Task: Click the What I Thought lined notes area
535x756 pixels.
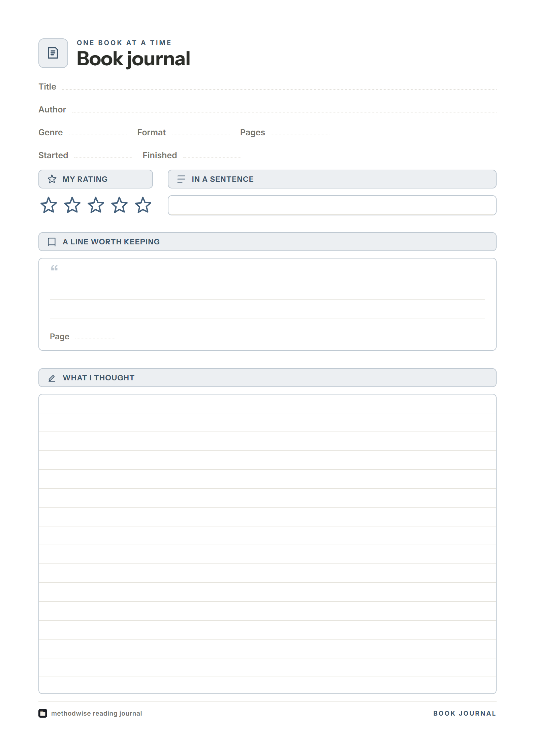Action: (x=267, y=544)
